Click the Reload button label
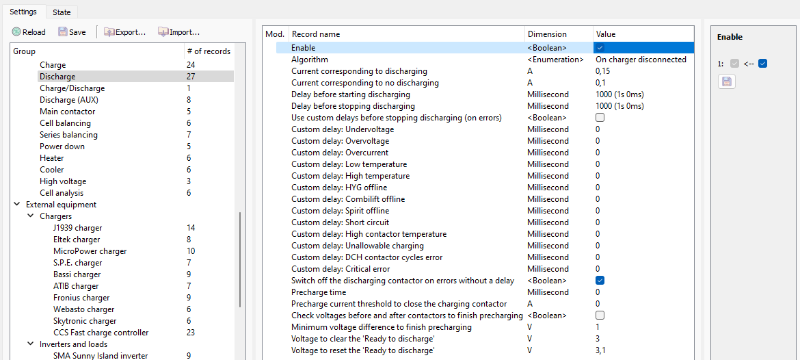The height and width of the screenshot is (360, 800). [x=34, y=32]
